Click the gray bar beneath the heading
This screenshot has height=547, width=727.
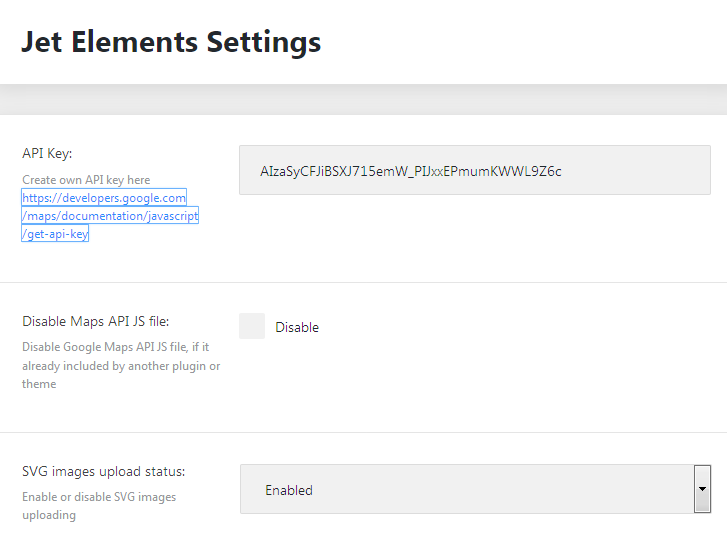[364, 99]
